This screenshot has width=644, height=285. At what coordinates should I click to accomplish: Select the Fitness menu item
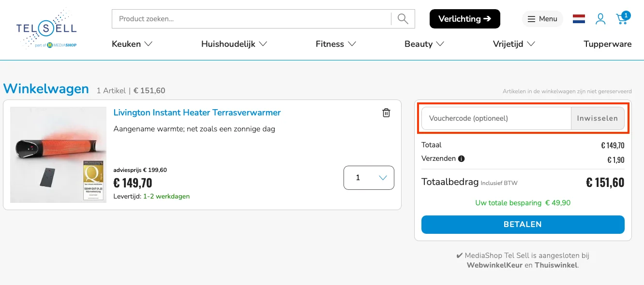[335, 43]
